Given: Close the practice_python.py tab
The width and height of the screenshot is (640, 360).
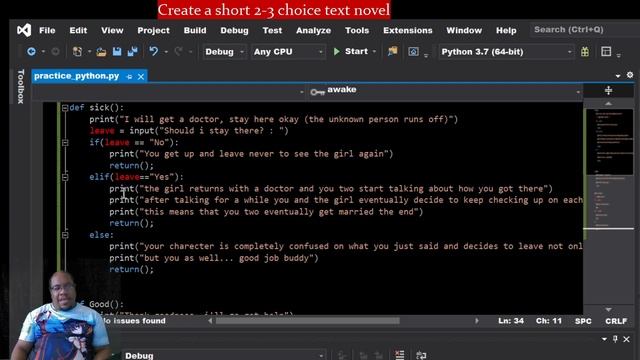Looking at the screenshot, I should pos(141,76).
